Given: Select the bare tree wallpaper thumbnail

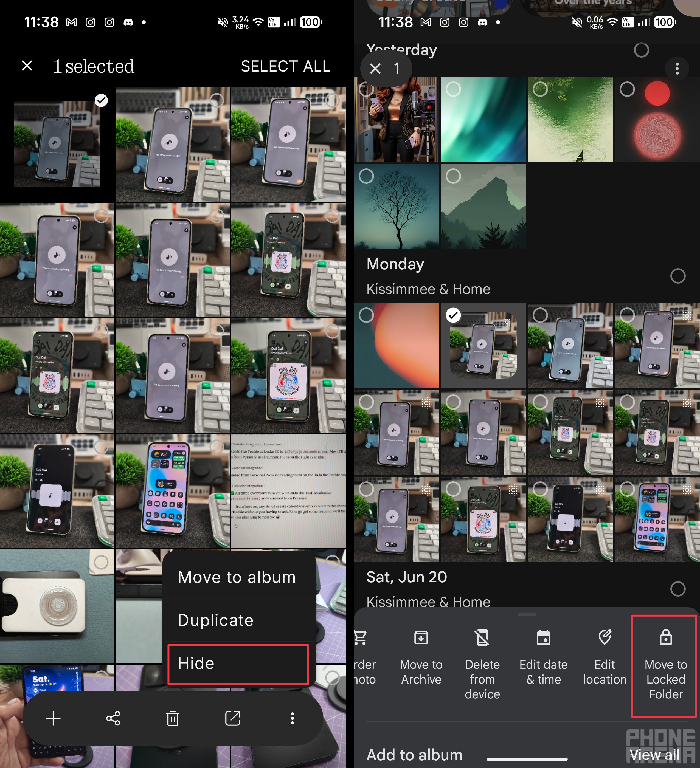Looking at the screenshot, I should (366, 176).
